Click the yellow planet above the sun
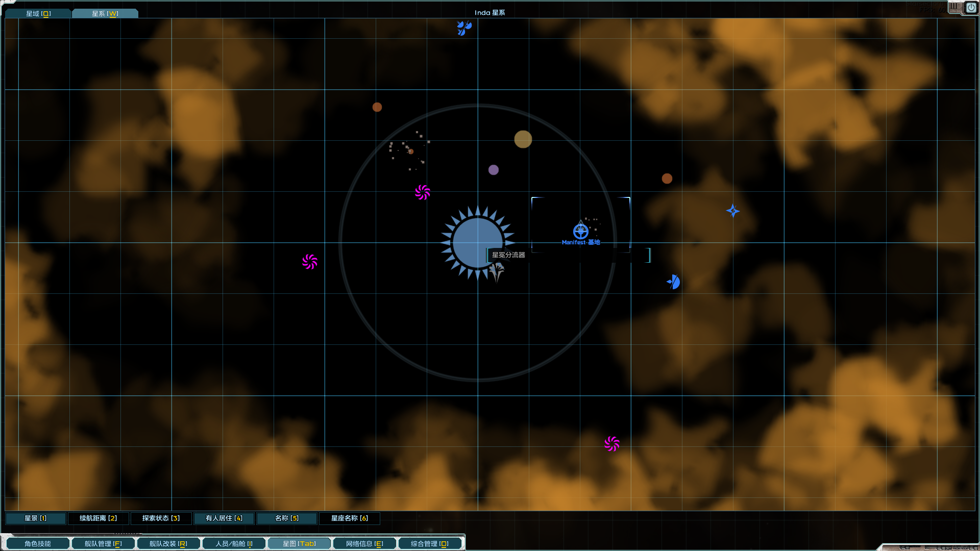Viewport: 980px width, 551px height. [x=522, y=139]
